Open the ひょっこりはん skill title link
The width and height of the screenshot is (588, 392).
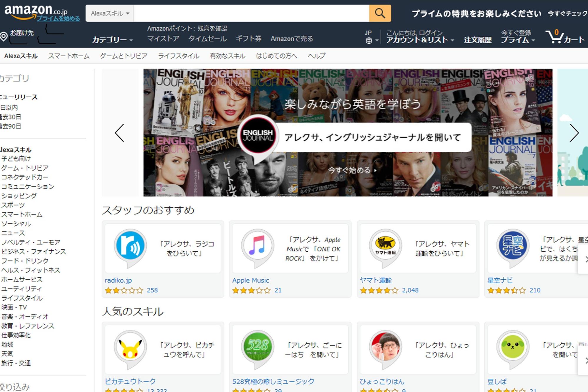pyautogui.click(x=382, y=381)
